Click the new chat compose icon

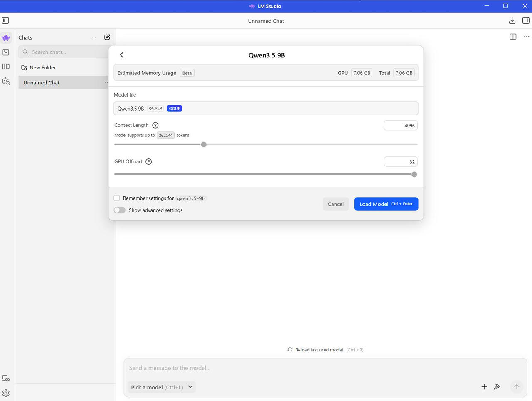pyautogui.click(x=107, y=37)
